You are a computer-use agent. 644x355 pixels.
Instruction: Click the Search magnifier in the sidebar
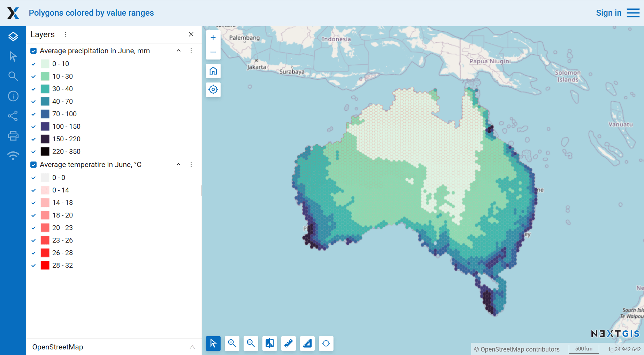pos(13,76)
